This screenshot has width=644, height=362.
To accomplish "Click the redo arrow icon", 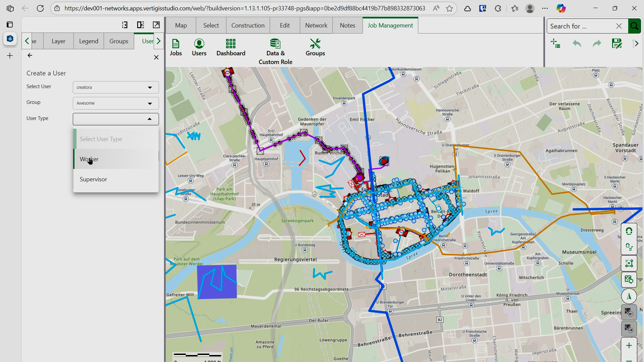I will coord(597,44).
